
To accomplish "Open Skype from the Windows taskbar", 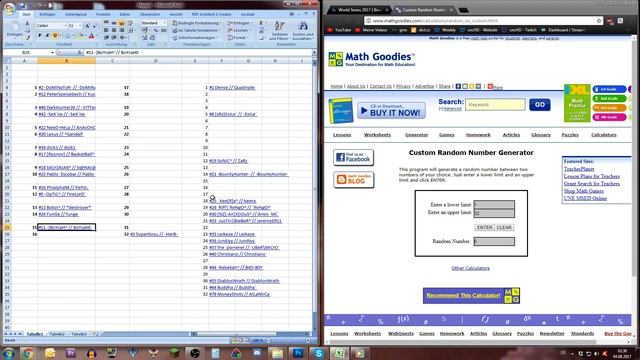I will 319,353.
